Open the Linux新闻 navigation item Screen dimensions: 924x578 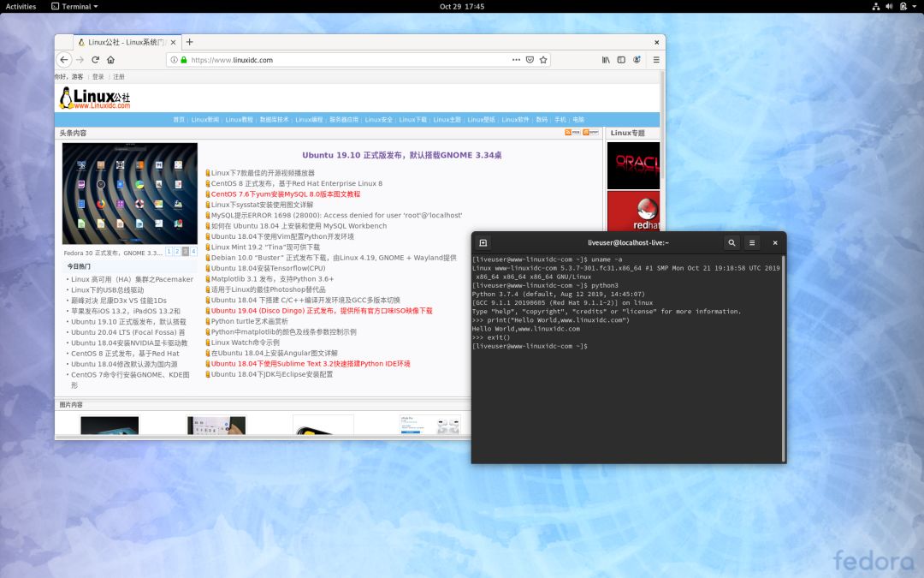coord(205,120)
